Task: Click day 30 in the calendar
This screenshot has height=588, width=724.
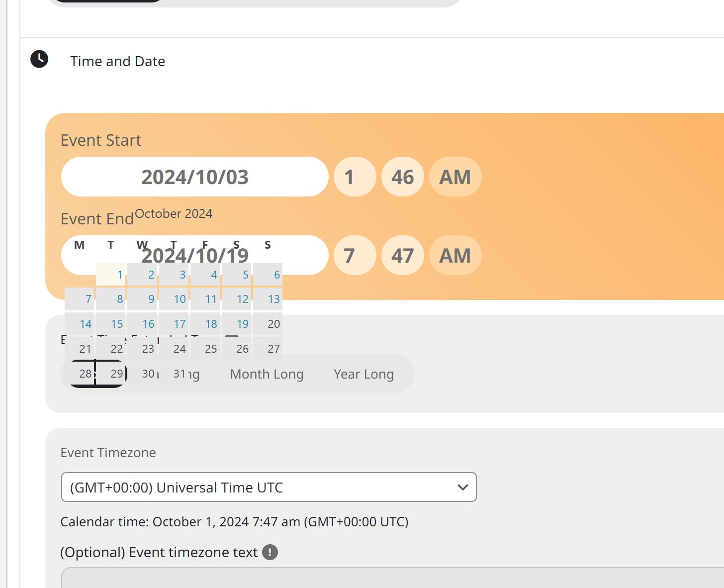Action: click(x=142, y=374)
